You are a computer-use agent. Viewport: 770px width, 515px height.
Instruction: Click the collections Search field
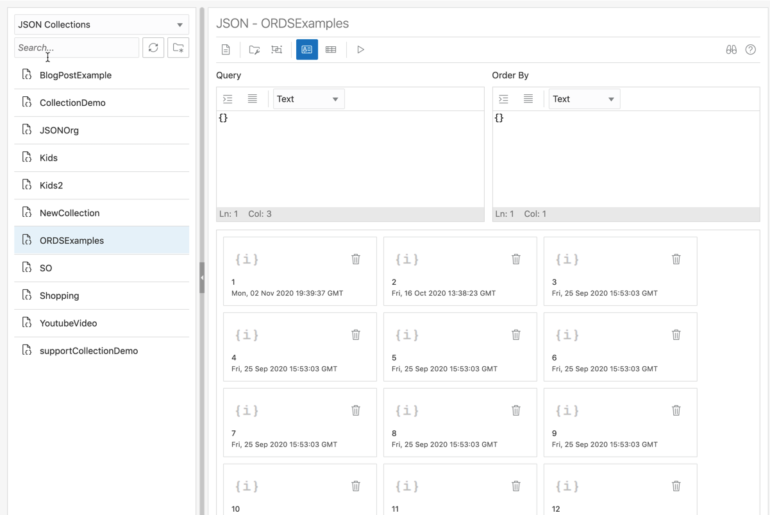tap(77, 48)
